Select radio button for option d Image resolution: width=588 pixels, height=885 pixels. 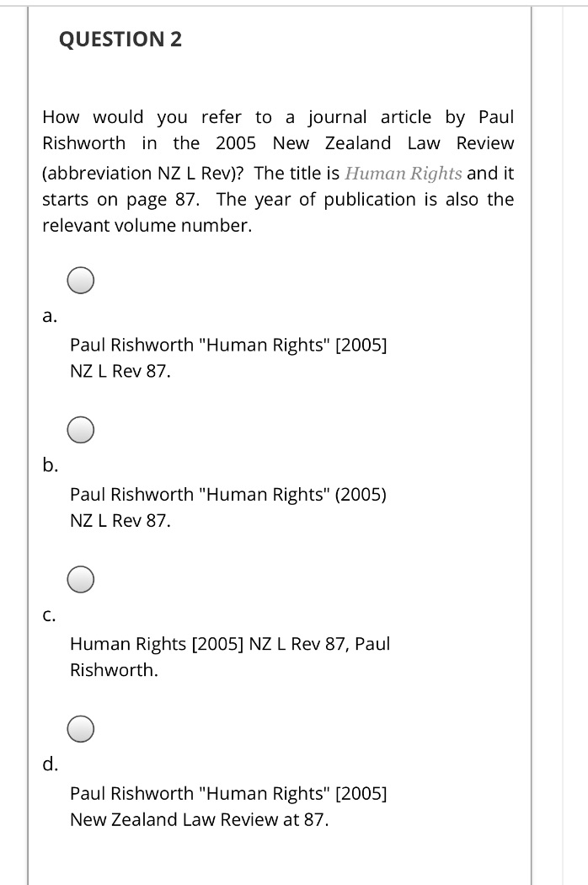[x=80, y=728]
